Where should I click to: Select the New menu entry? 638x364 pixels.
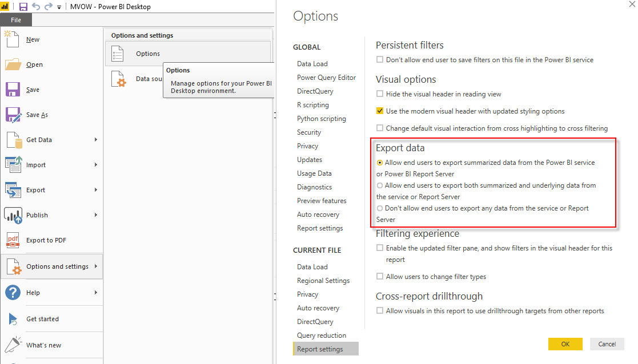click(x=51, y=39)
